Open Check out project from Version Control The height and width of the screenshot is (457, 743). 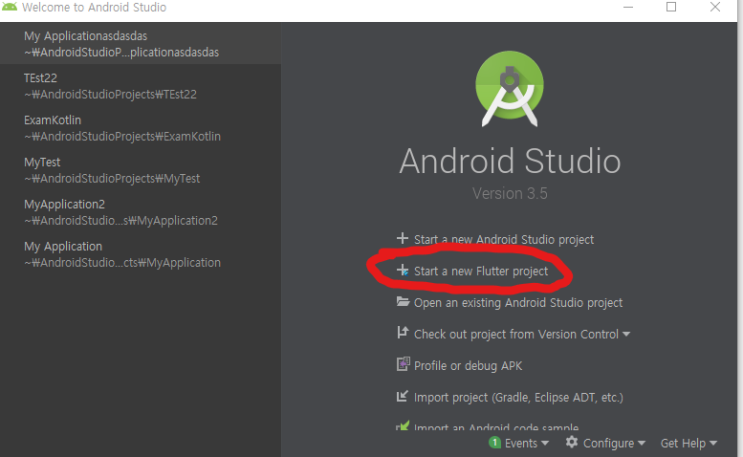pos(516,334)
